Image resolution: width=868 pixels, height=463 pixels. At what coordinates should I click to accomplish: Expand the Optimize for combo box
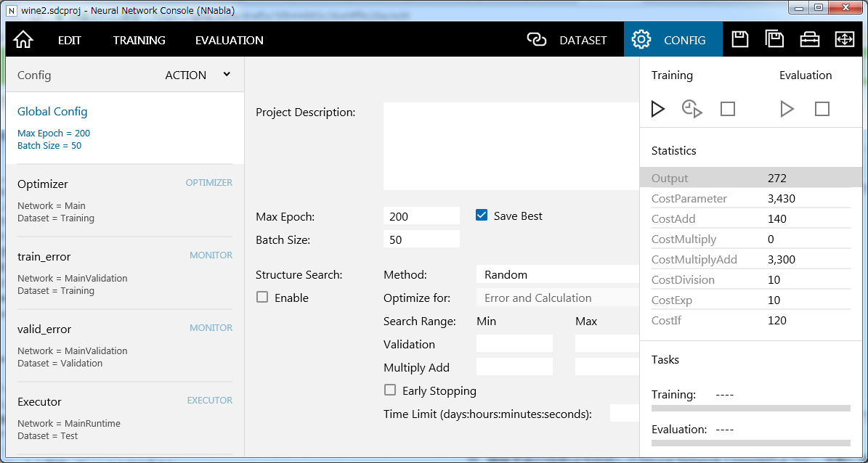tap(557, 298)
